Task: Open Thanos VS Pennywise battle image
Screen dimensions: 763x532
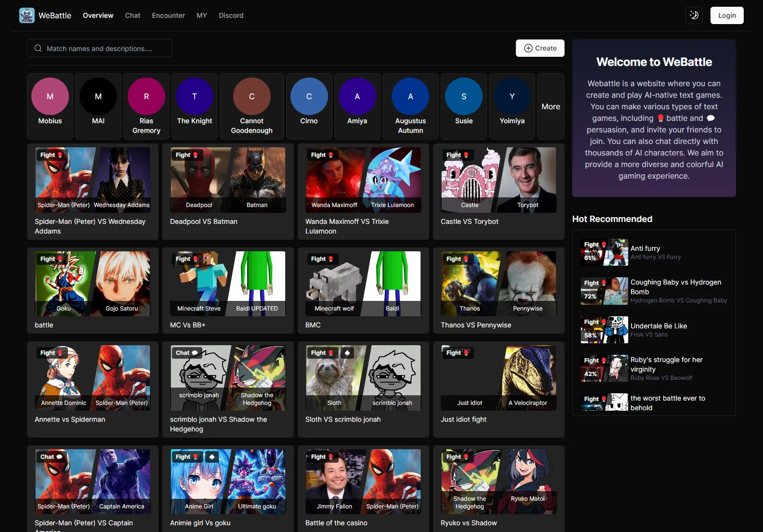Action: (x=499, y=284)
